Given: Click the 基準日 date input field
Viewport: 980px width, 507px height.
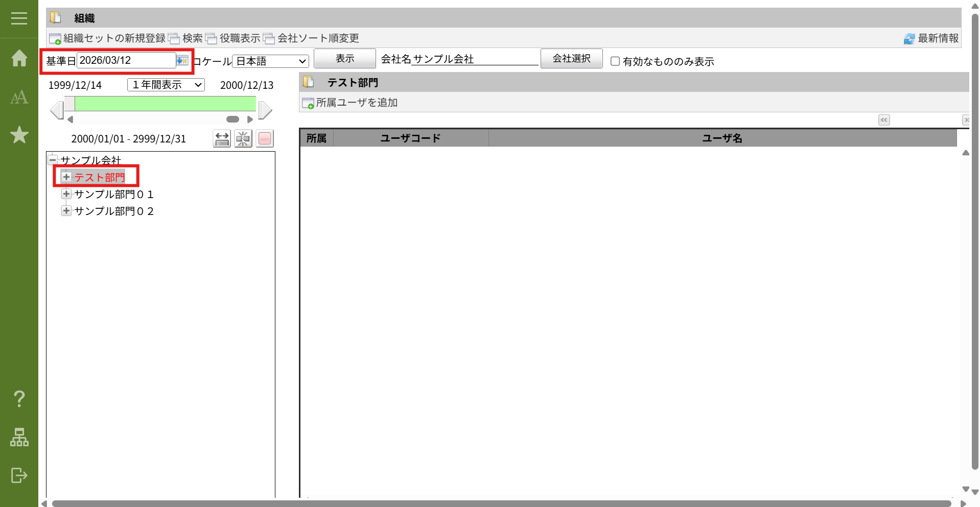Looking at the screenshot, I should (126, 60).
